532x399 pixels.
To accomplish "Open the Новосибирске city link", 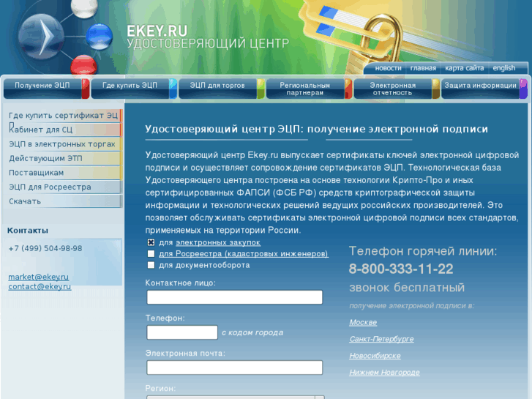I will pyautogui.click(x=375, y=356).
